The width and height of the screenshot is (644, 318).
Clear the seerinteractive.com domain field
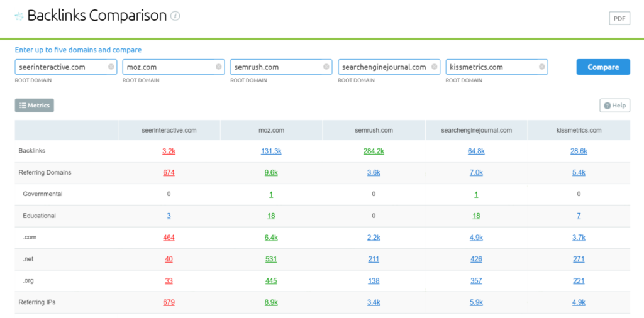(111, 67)
